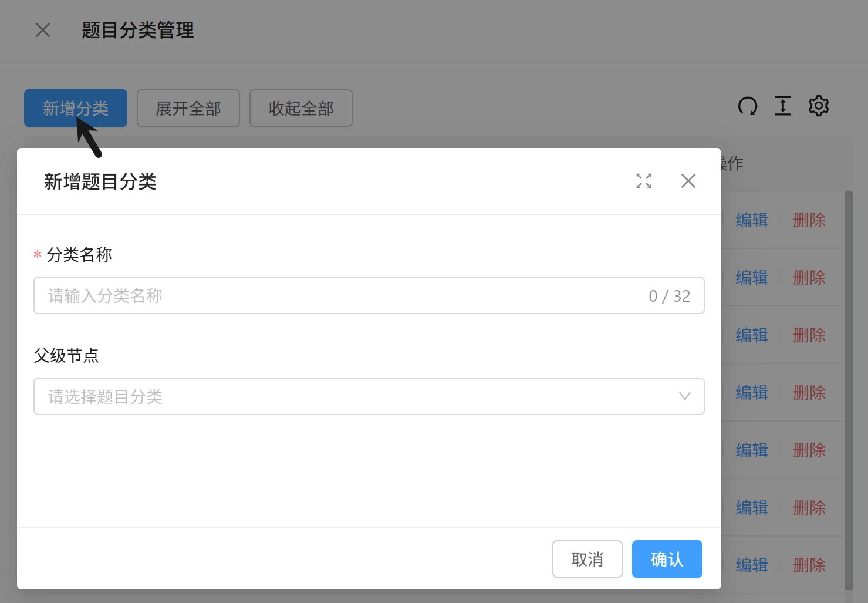Toggle fullscreen for the 新增题目分类 dialog
The height and width of the screenshot is (603, 868).
tap(644, 181)
